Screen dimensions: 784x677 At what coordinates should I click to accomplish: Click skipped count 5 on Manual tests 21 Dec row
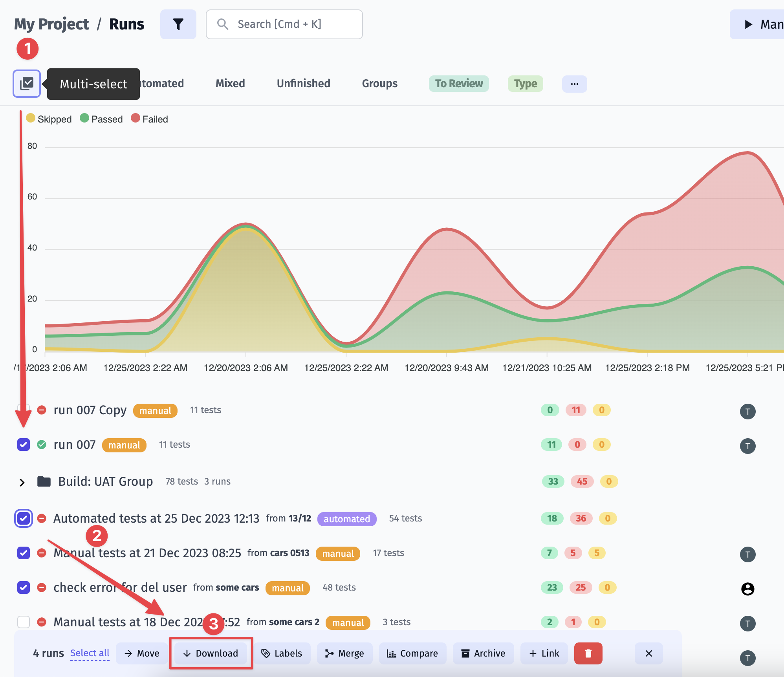tap(597, 553)
